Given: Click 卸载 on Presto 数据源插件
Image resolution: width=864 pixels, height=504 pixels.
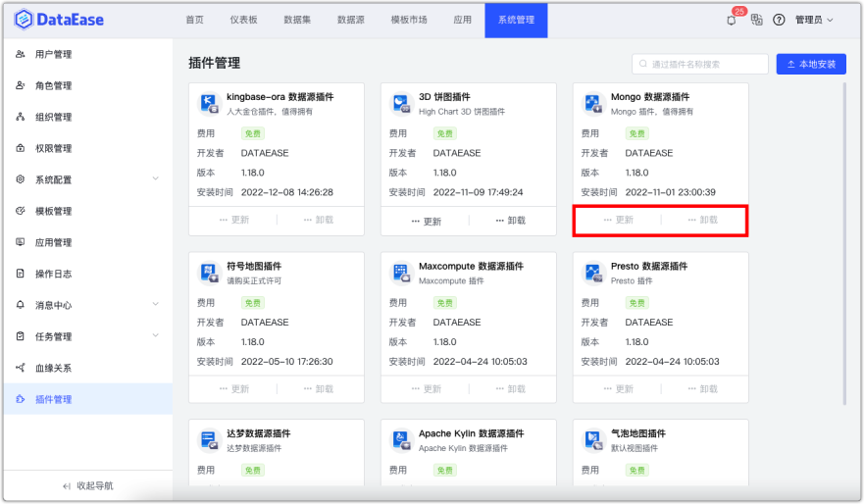Looking at the screenshot, I should (x=702, y=389).
